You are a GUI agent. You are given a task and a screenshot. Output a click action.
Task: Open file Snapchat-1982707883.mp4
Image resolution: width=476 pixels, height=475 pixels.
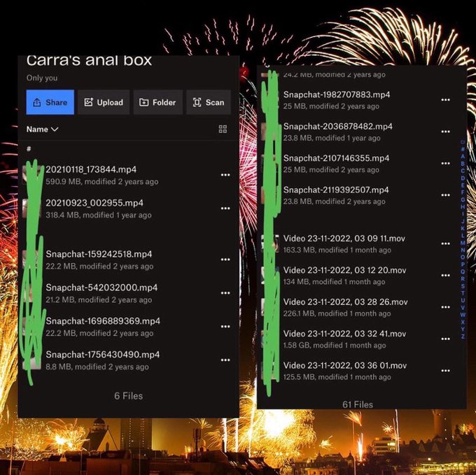(x=357, y=100)
